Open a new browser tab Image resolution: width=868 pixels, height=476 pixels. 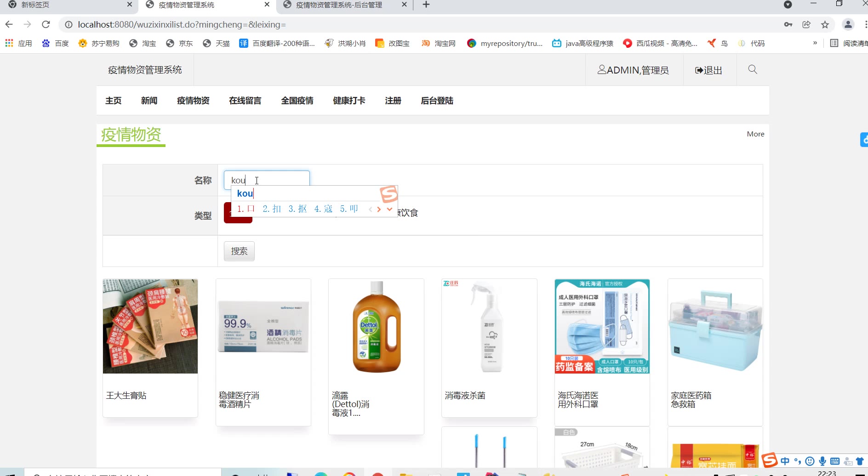[426, 5]
